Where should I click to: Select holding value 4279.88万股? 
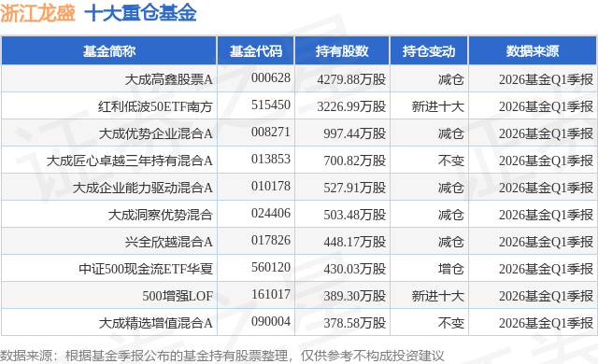coord(351,79)
